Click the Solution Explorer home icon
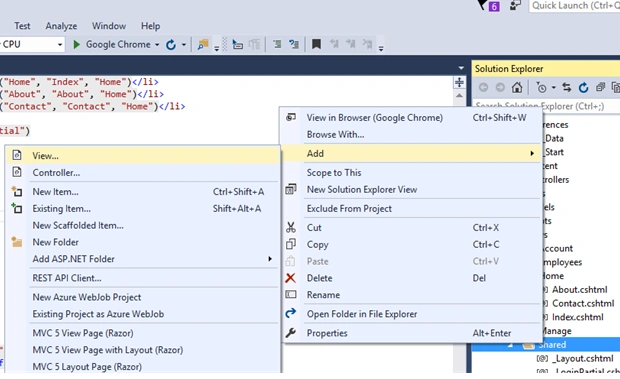This screenshot has height=379, width=620. (517, 87)
